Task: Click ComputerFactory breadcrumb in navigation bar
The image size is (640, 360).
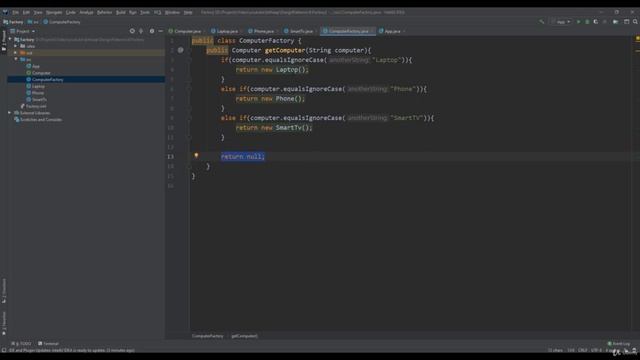Action: [62, 22]
